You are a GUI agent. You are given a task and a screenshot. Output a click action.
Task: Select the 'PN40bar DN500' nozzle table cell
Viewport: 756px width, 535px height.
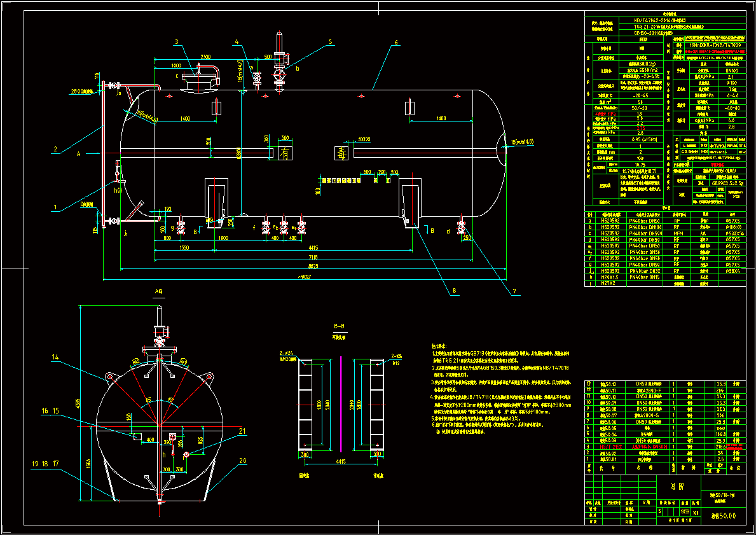pos(645,233)
